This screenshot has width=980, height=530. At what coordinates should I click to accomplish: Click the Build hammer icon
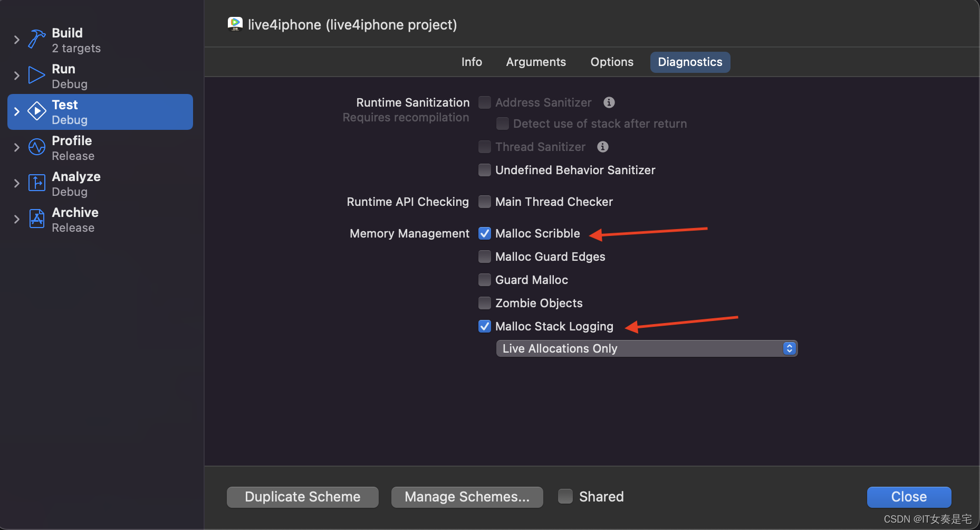(x=36, y=39)
